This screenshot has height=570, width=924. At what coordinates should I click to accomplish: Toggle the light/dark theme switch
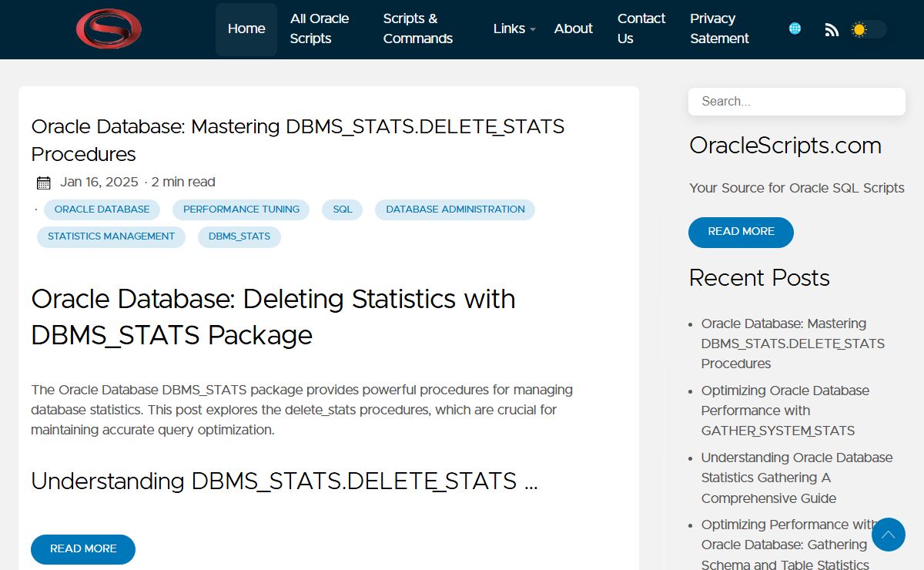[x=869, y=29]
